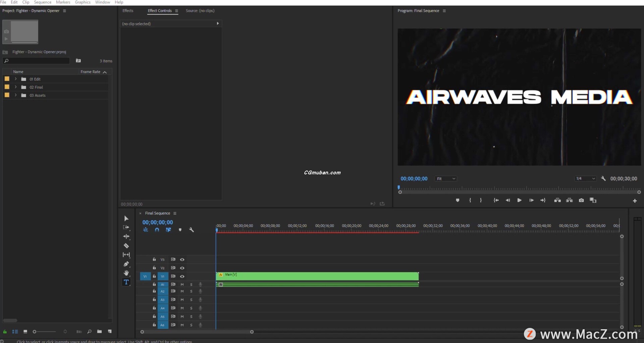Toggle V2 track output eye
The height and width of the screenshot is (343, 644).
(182, 268)
